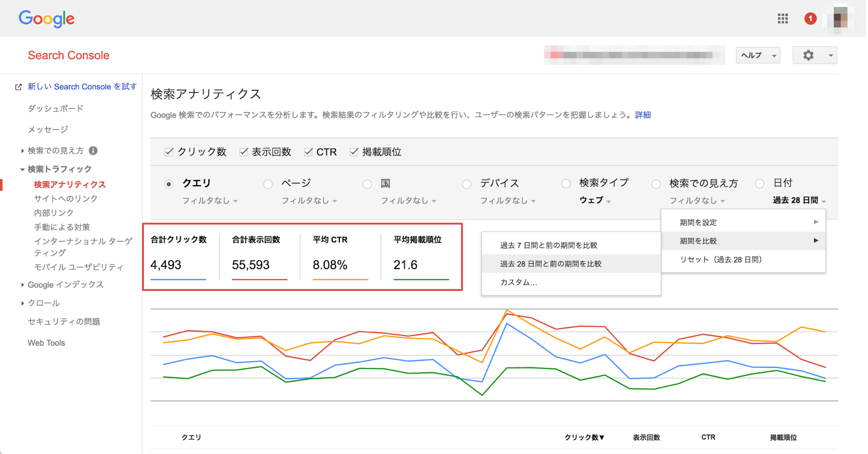
Task: Open the フィルタなし dropdown under ページ
Action: coord(309,201)
